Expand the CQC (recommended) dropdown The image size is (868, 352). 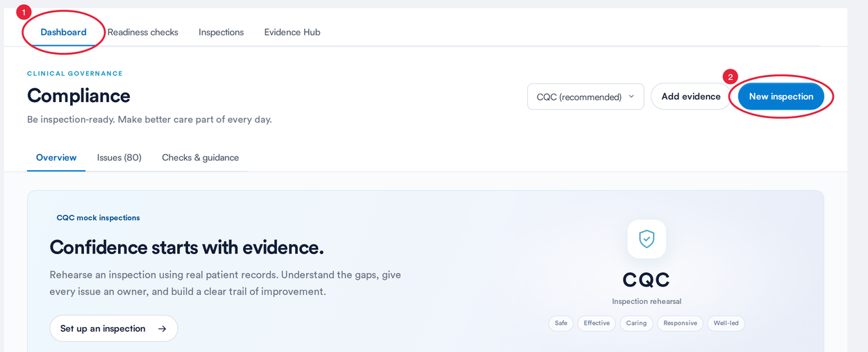(x=585, y=97)
